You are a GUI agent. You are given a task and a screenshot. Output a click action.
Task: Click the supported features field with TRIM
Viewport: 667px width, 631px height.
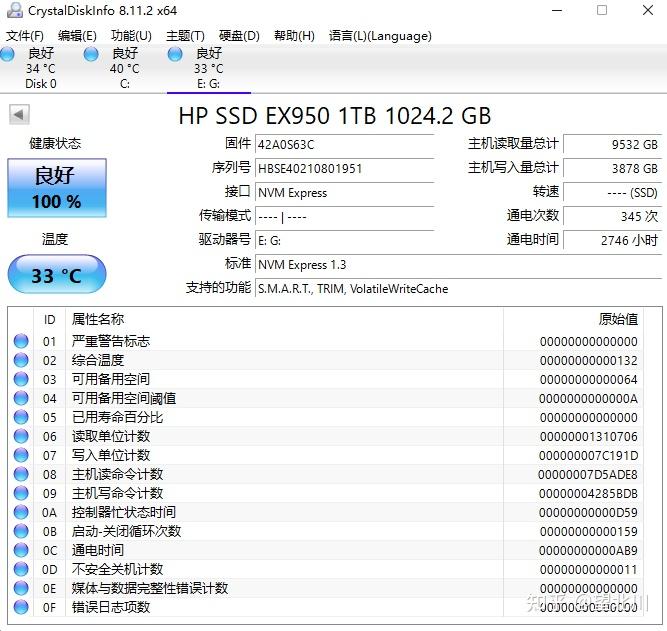(x=458, y=289)
